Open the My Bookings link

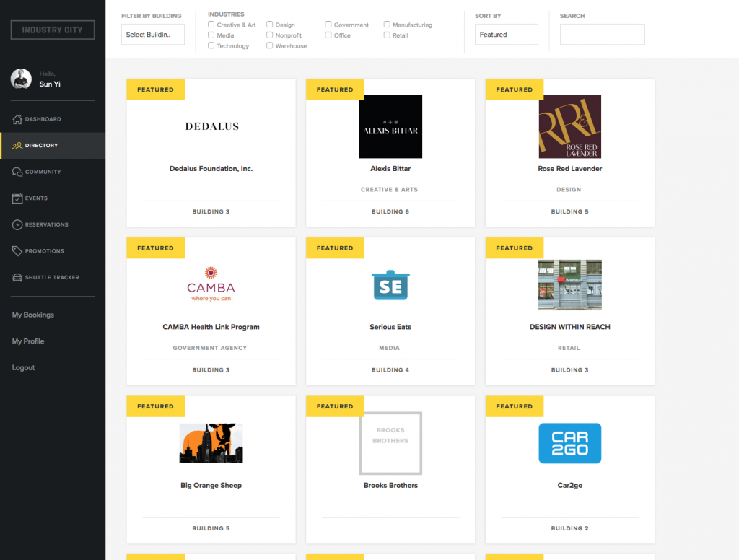pos(33,315)
